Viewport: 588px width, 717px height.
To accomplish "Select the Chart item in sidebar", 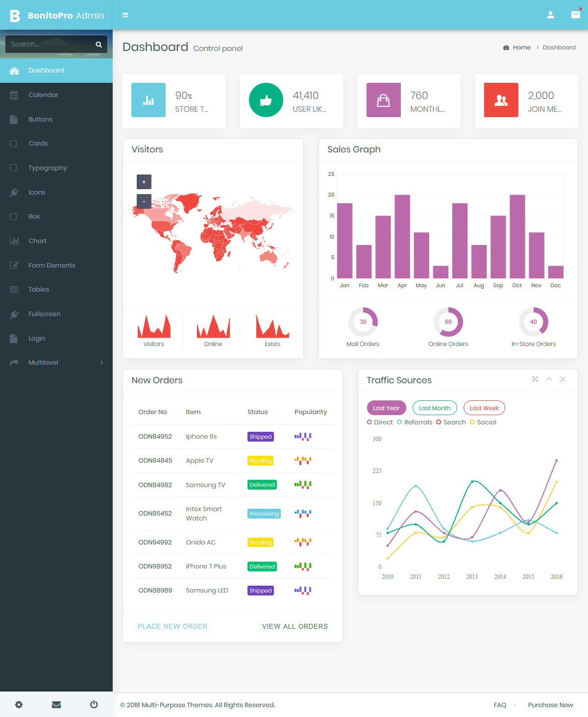I will (x=37, y=241).
